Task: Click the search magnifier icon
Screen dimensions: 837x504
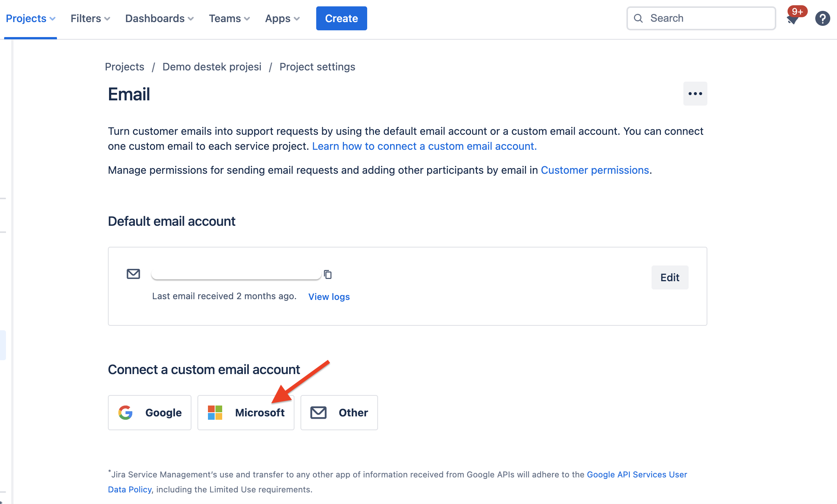Action: [639, 18]
